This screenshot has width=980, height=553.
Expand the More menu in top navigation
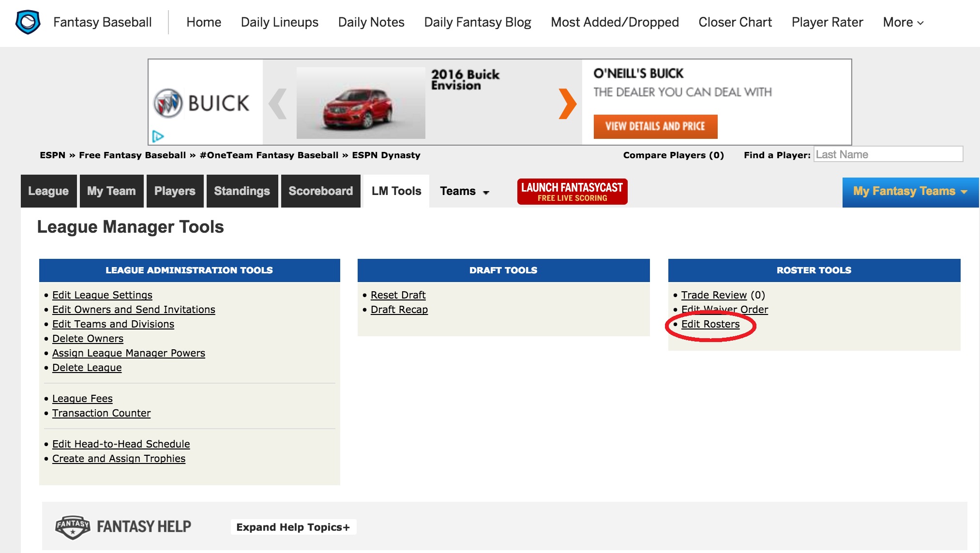click(x=903, y=22)
